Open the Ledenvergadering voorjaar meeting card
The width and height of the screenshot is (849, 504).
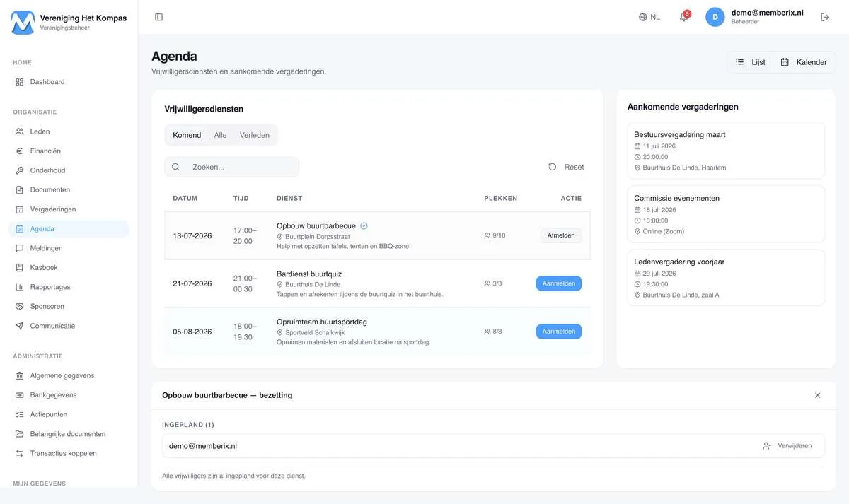726,278
